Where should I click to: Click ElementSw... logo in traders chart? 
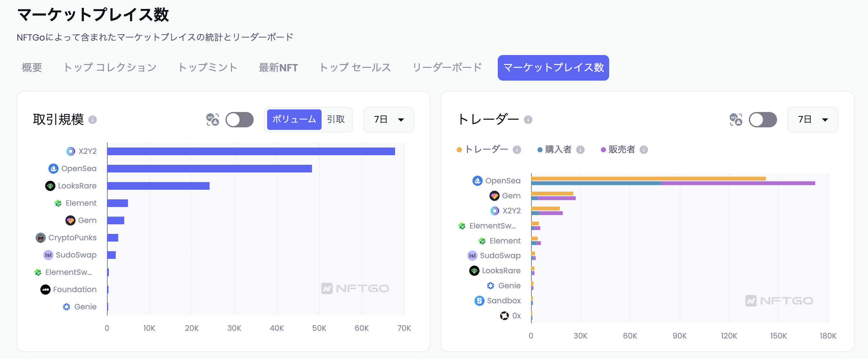tap(462, 226)
